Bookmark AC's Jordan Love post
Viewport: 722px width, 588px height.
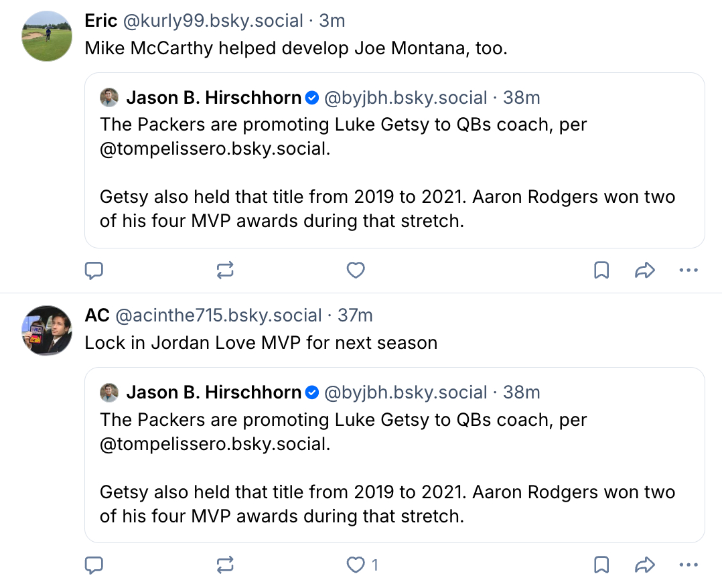pos(601,565)
